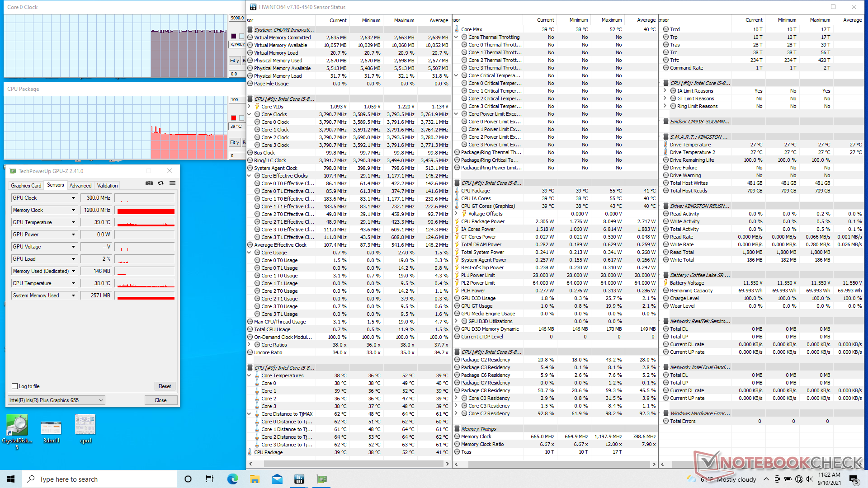Viewport: 868px width, 488px height.
Task: Launch Microsoft Edge from taskbar
Action: 232,479
